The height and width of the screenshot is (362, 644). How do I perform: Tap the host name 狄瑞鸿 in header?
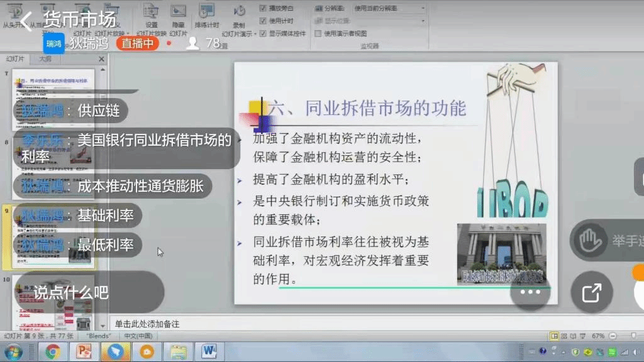click(x=89, y=43)
